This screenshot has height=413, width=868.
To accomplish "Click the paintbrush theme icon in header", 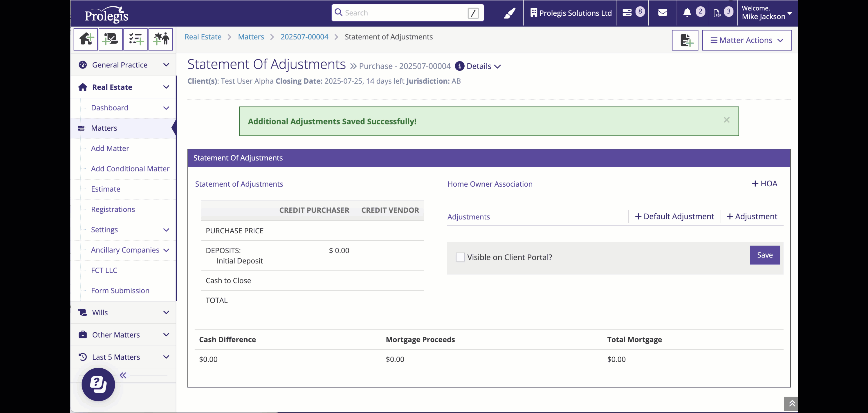I will point(509,13).
